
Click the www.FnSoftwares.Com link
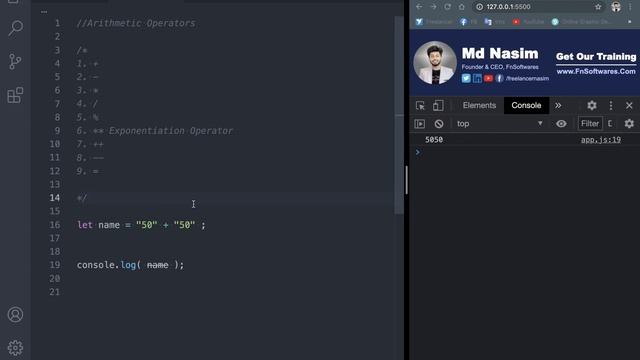click(x=596, y=71)
